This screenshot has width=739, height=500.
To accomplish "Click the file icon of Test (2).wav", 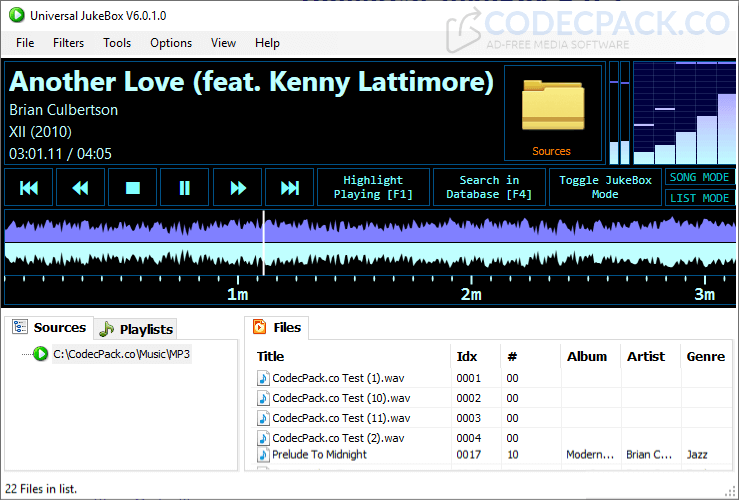I will point(263,438).
